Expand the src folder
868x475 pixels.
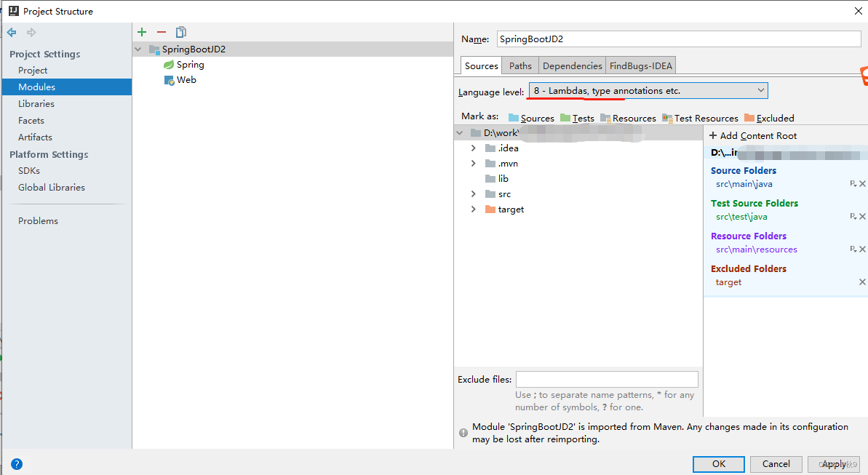pyautogui.click(x=474, y=193)
